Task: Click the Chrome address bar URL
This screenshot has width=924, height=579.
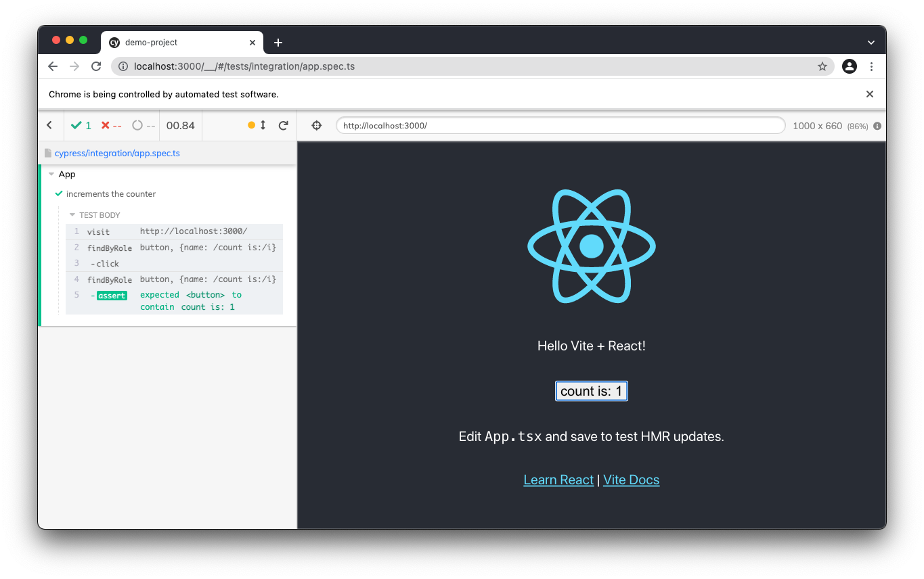Action: [244, 66]
